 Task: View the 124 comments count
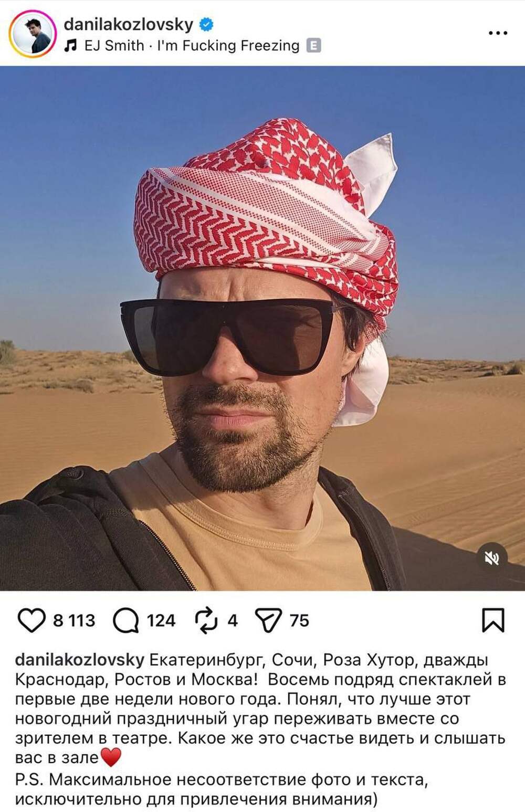click(x=161, y=620)
